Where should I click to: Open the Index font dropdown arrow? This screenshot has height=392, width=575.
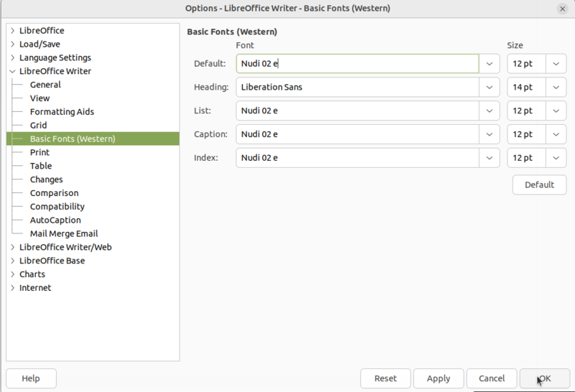coord(489,158)
